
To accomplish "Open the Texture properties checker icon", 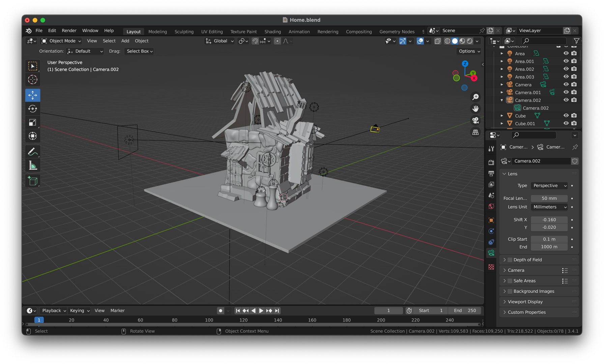I will [491, 267].
